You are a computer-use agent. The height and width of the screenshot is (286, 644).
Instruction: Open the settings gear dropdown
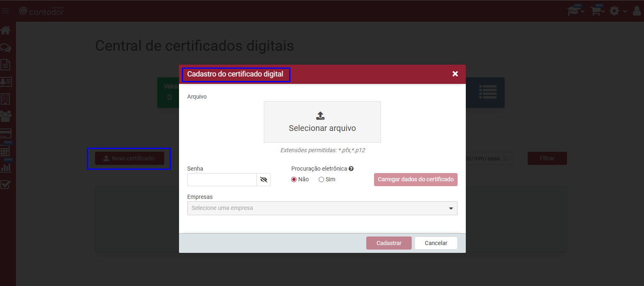pos(618,11)
